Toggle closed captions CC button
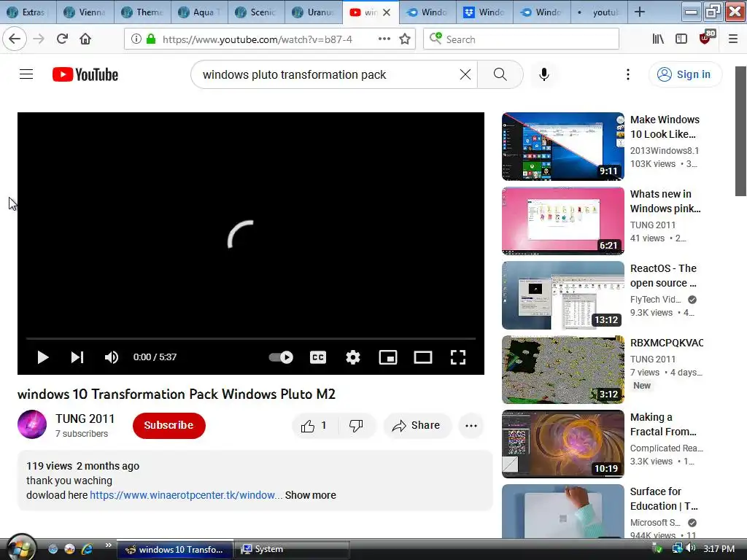 (318, 357)
